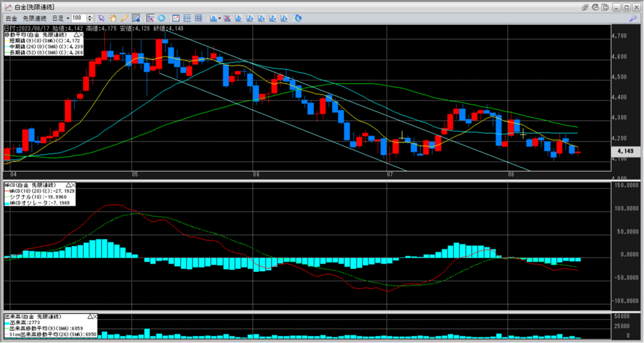Toggle the highlighted drawing edit tool
This screenshot has width=644, height=343.
click(135, 18)
